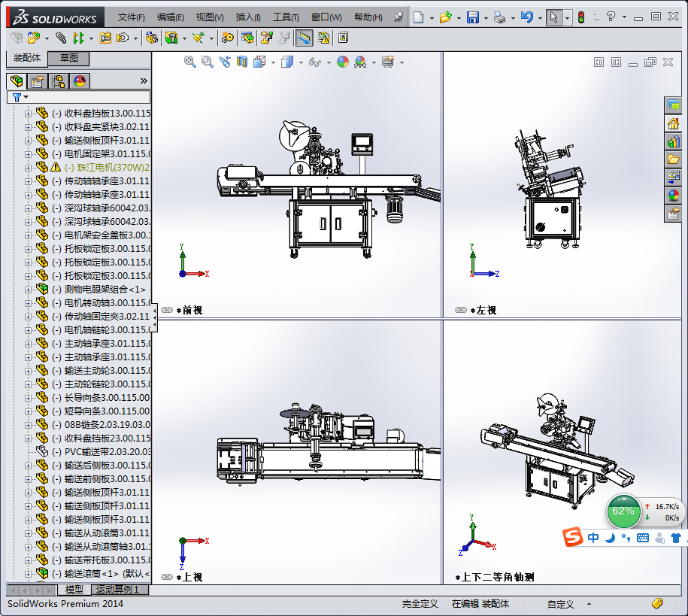Click the Update SpeedPak warning icon
The height and width of the screenshot is (616, 688).
(323, 38)
